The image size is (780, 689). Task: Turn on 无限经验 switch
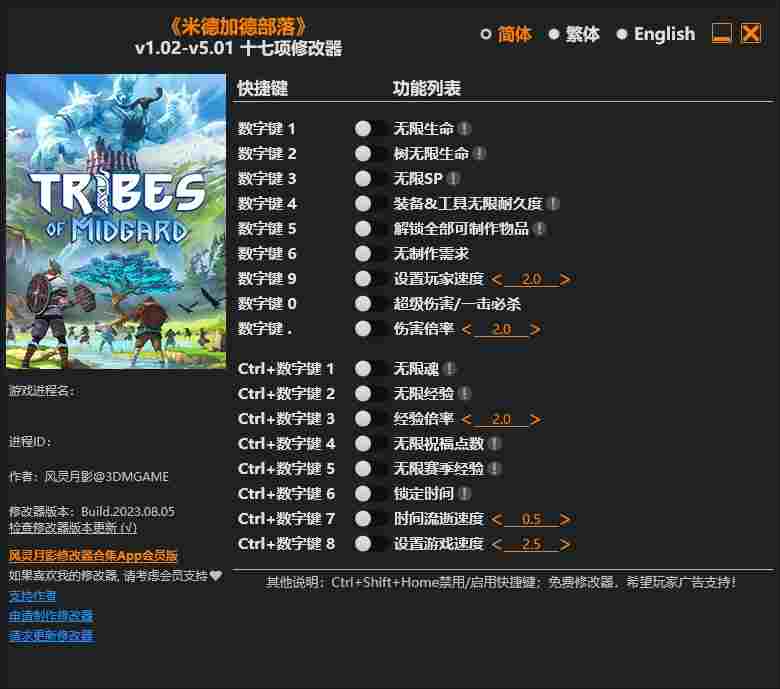pos(370,394)
